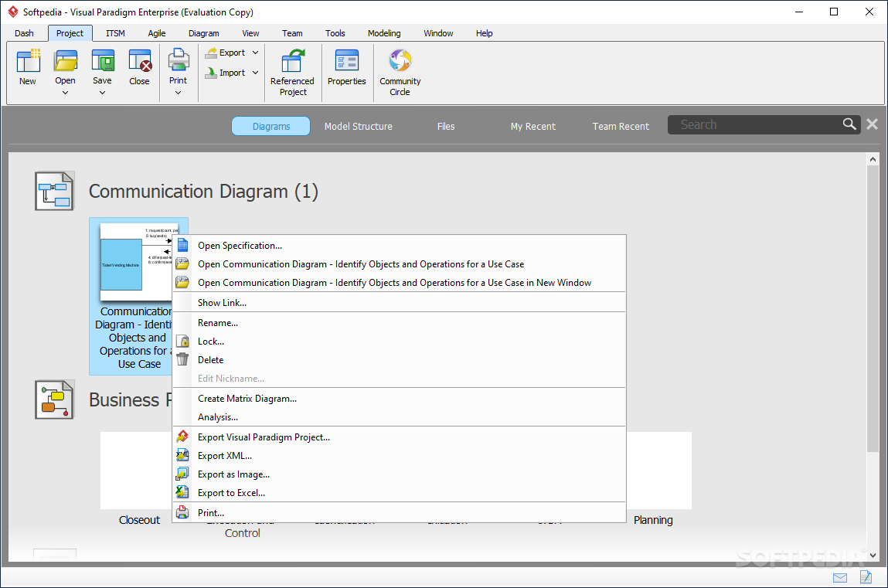Viewport: 888px width, 588px height.
Task: Open project Properties icon
Action: (346, 61)
